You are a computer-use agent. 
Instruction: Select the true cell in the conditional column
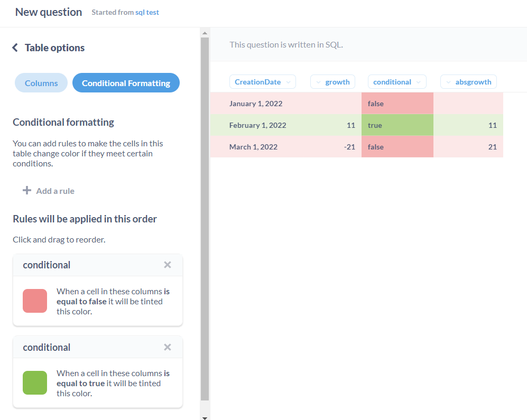pyautogui.click(x=397, y=125)
